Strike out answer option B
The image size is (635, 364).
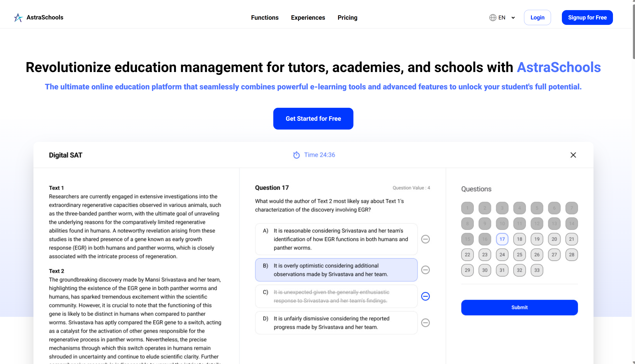425,270
